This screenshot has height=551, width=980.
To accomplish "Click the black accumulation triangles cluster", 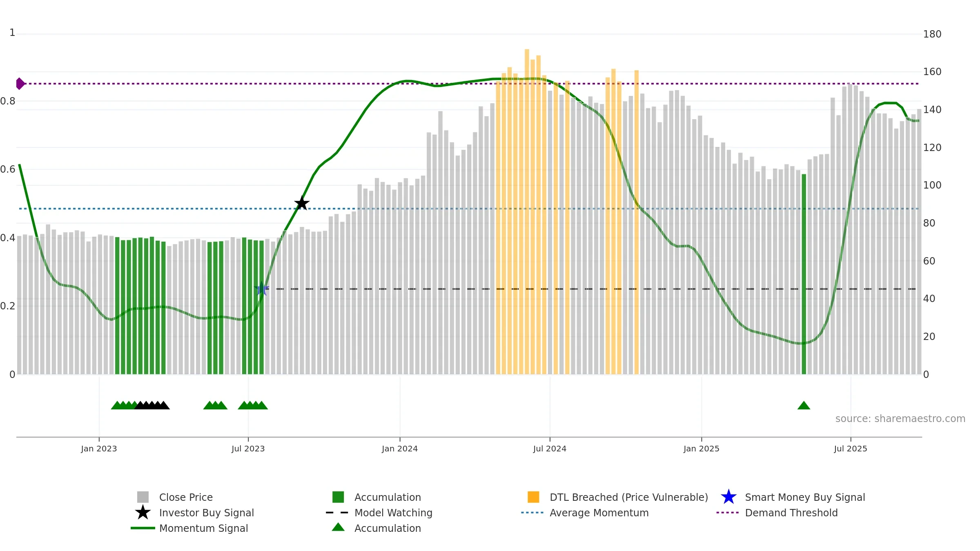I will (152, 405).
